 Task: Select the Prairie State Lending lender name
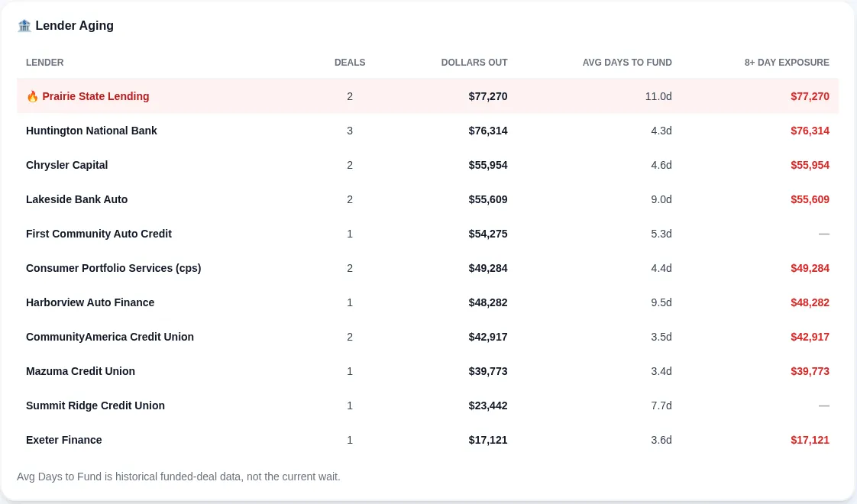click(x=95, y=96)
